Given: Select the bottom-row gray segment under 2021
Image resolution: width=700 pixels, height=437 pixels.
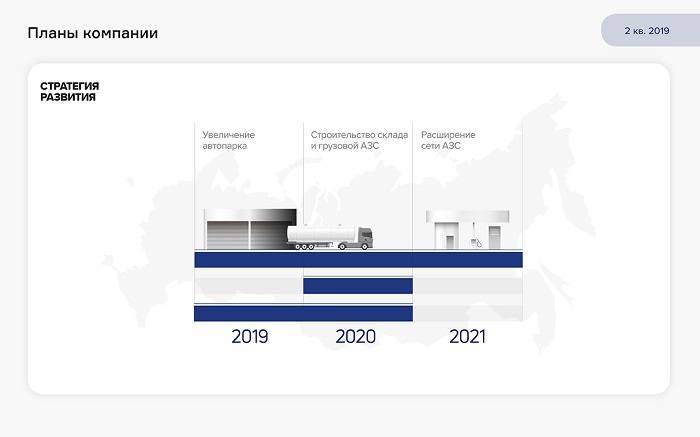Looking at the screenshot, I should tap(467, 314).
